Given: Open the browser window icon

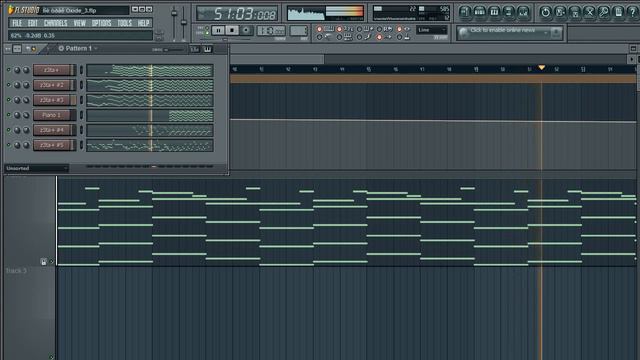Looking at the screenshot, I should point(509,12).
